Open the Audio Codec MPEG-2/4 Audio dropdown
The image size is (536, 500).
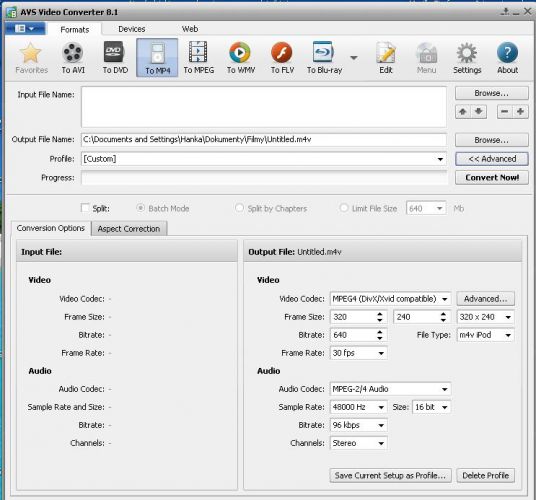pos(444,389)
